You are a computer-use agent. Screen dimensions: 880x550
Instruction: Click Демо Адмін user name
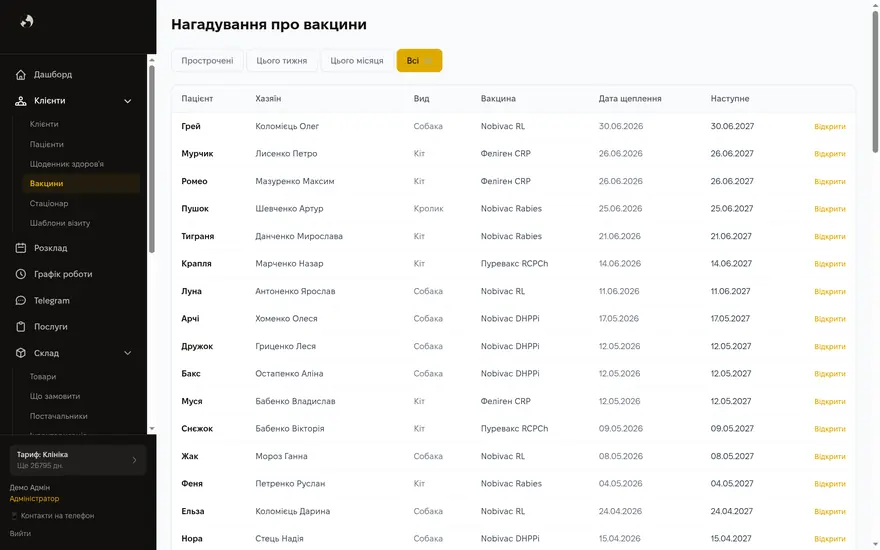(x=30, y=488)
